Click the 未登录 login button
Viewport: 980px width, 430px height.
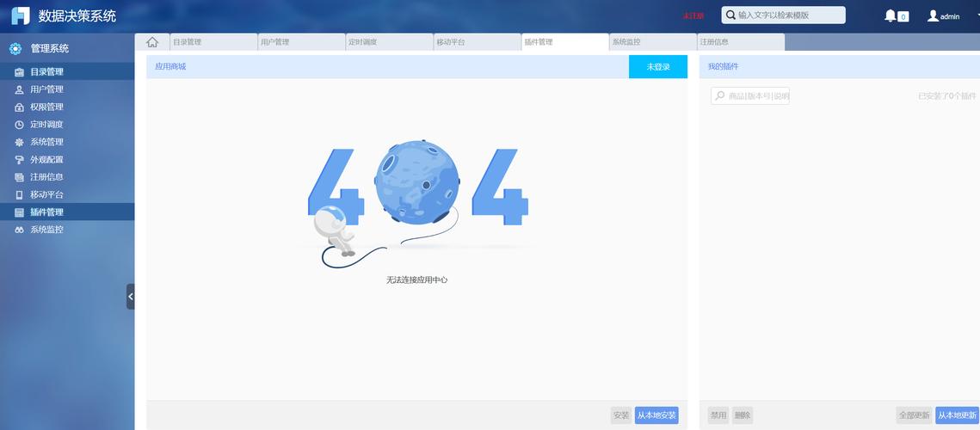click(x=658, y=66)
